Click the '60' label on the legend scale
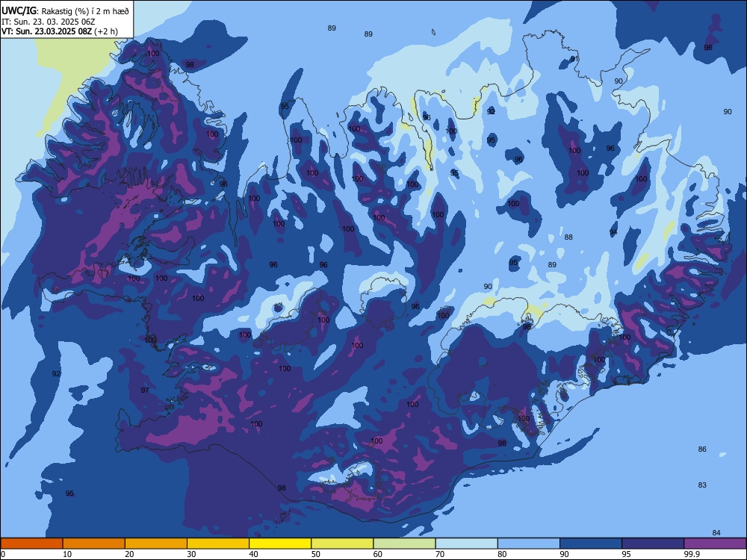Screen dimensions: 747x560 point(378,554)
